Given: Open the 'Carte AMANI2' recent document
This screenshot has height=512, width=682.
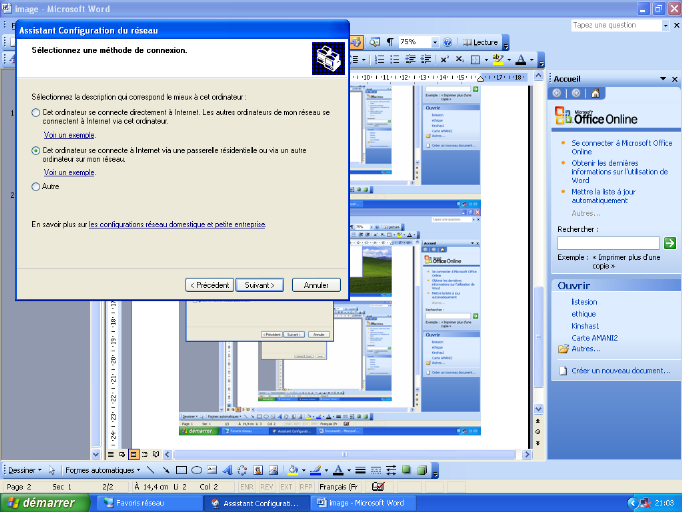Looking at the screenshot, I should (x=594, y=338).
